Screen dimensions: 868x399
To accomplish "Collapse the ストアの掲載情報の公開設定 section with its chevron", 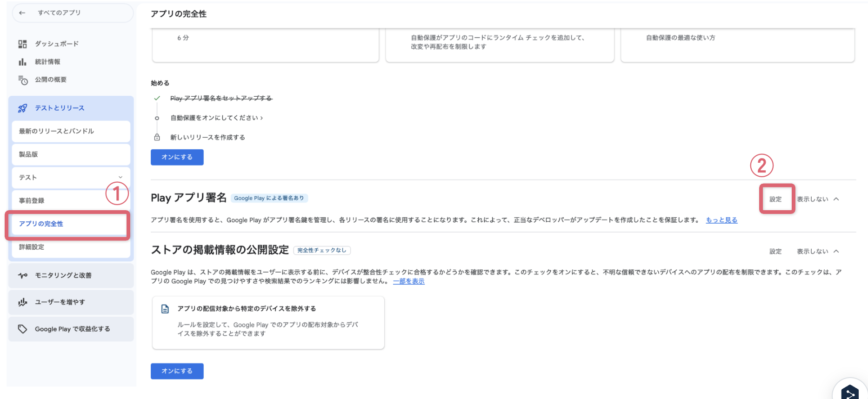I will 836,251.
